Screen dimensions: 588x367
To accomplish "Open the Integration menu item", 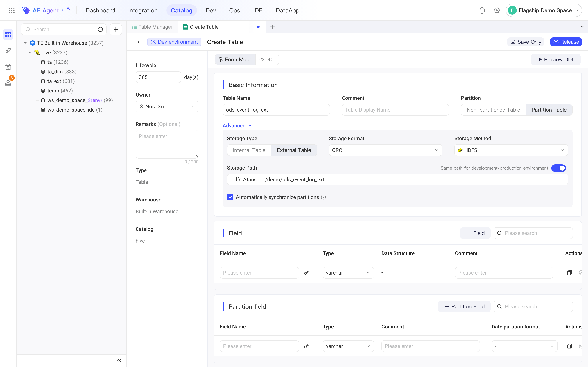I will pos(143,10).
